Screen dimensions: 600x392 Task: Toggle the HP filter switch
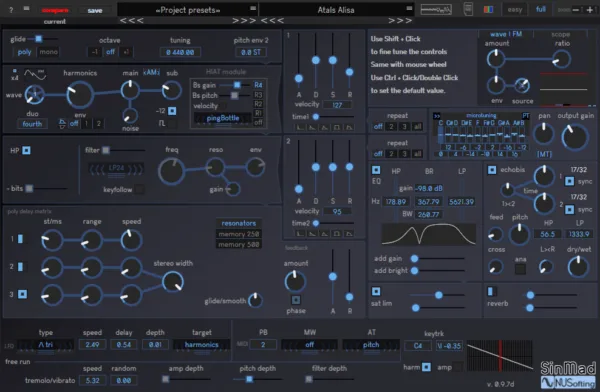pyautogui.click(x=26, y=150)
